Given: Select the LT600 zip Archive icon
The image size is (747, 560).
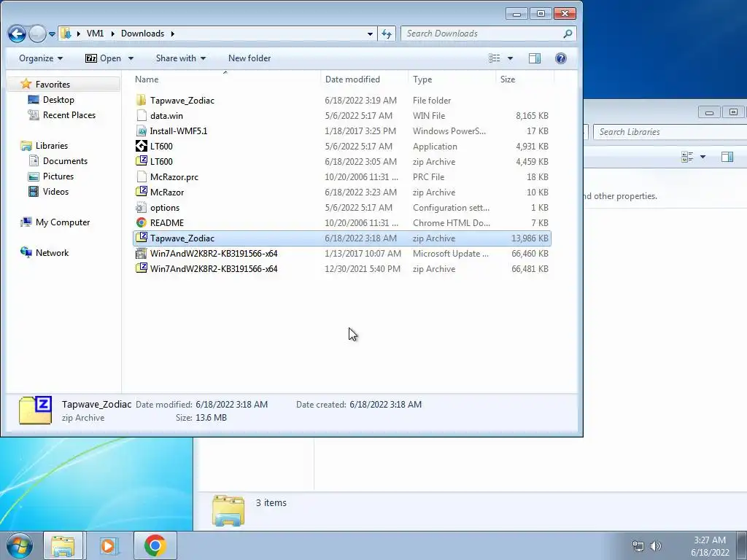Looking at the screenshot, I should coord(141,161).
